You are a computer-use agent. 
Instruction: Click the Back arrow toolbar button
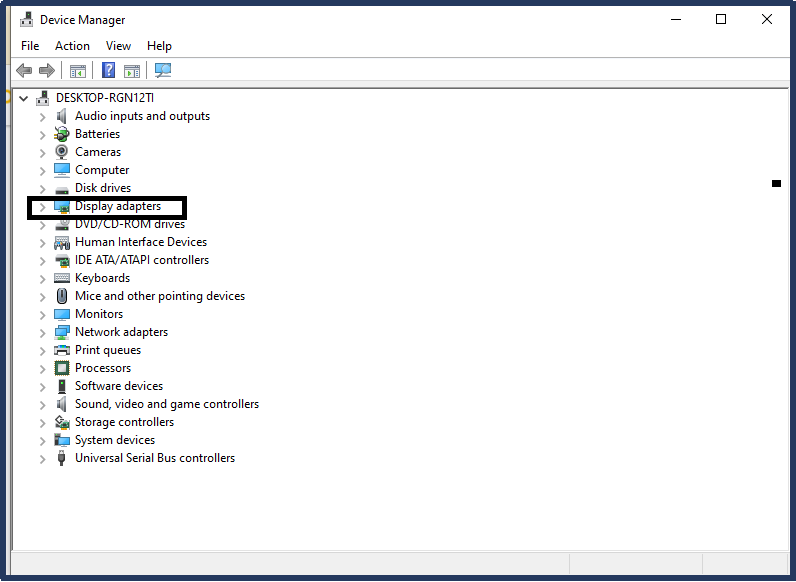(x=24, y=70)
